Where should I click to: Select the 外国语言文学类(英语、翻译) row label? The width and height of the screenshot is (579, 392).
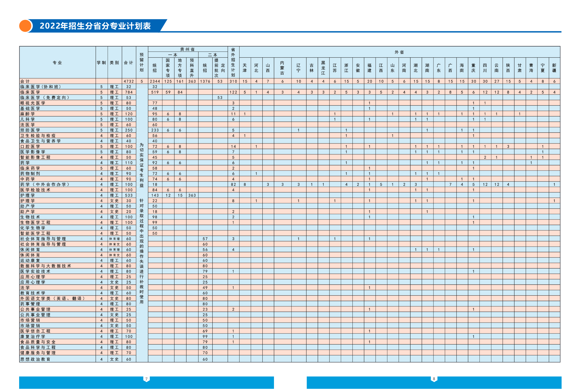tap(52, 299)
